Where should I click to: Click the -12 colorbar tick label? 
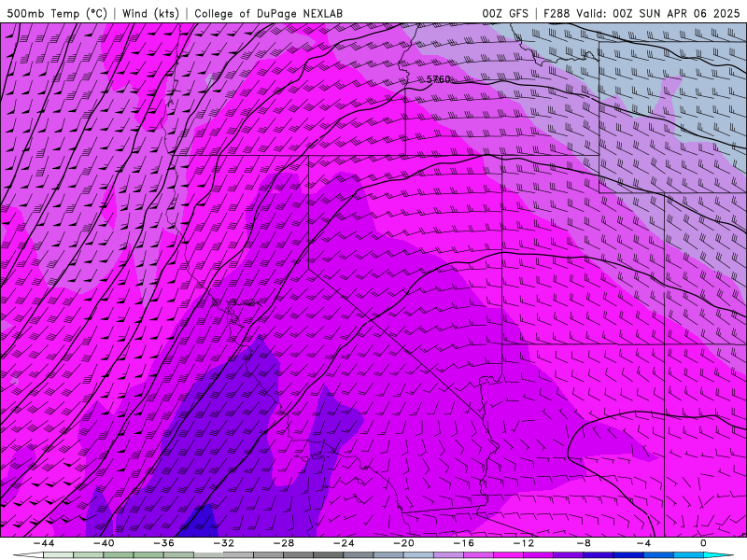click(x=524, y=543)
